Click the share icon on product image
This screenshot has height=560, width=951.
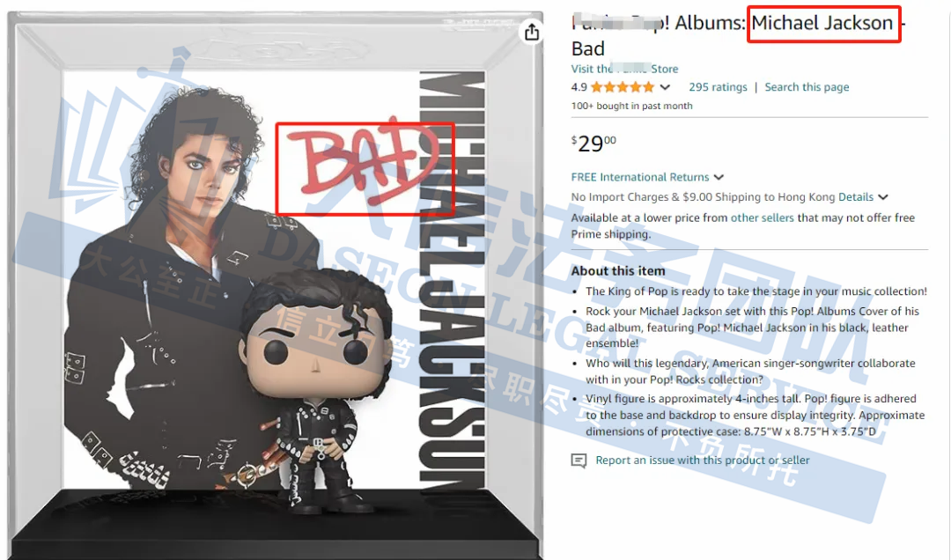point(532,32)
